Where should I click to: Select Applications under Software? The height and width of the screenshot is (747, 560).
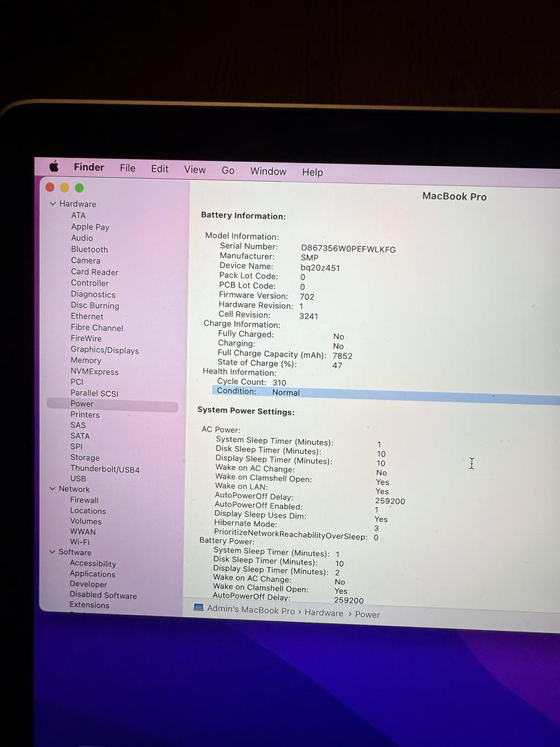click(93, 573)
